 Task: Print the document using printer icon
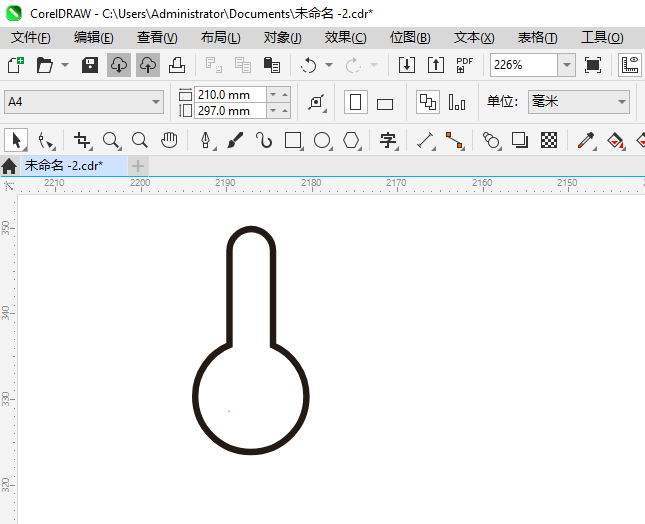pos(177,65)
